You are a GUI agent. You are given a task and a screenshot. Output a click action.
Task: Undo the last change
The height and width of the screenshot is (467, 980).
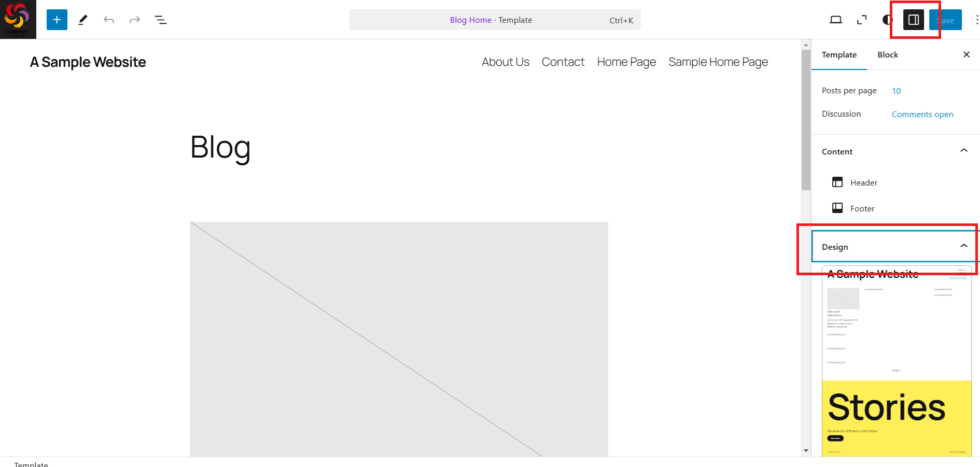pyautogui.click(x=109, y=20)
